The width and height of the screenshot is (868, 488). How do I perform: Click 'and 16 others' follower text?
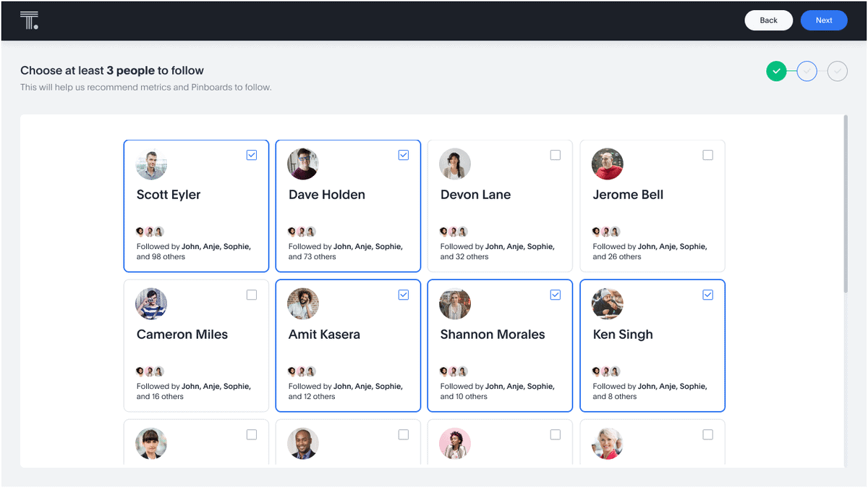160,397
